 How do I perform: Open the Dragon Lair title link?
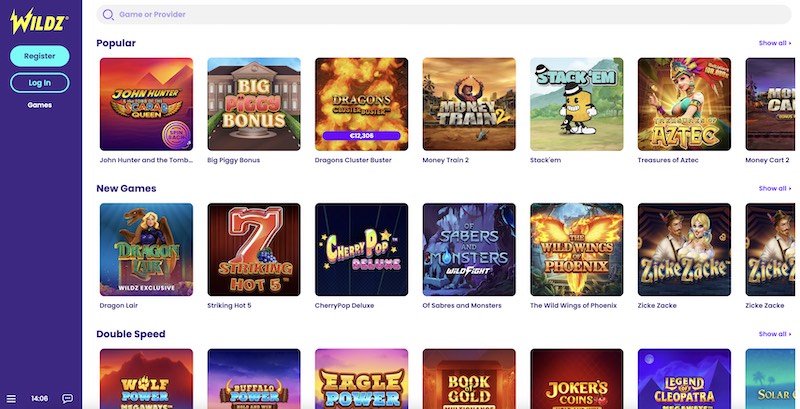coord(118,305)
